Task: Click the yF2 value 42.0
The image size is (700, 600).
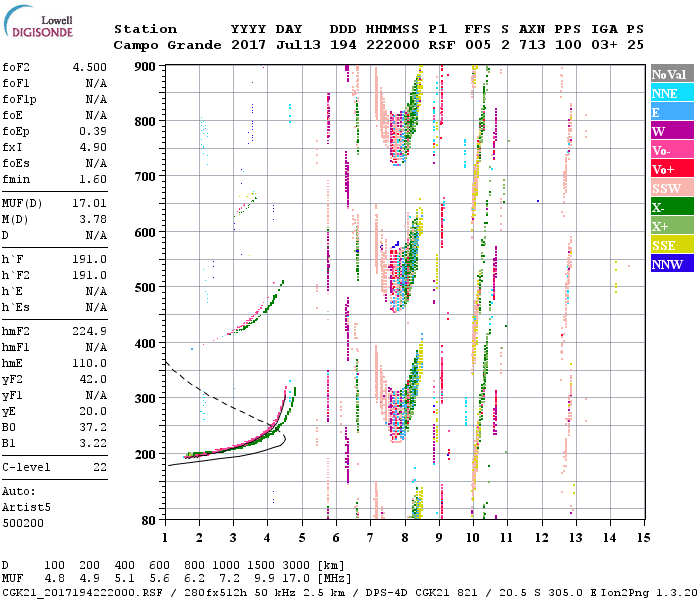Action: [x=93, y=379]
